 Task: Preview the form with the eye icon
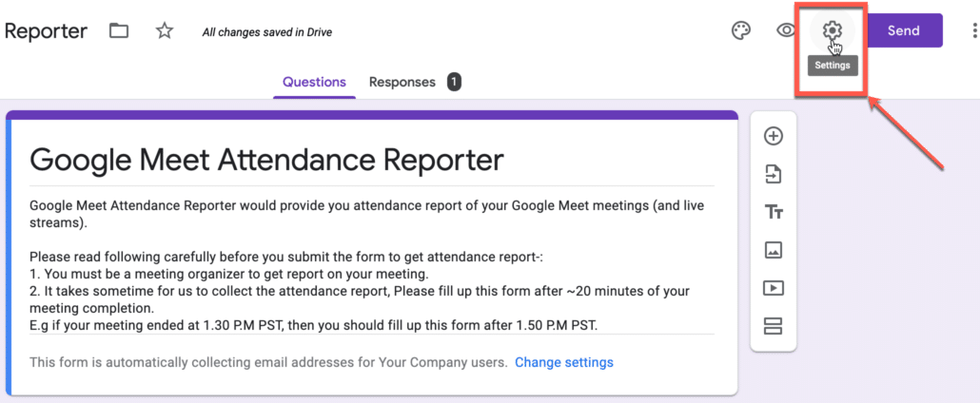click(x=786, y=30)
